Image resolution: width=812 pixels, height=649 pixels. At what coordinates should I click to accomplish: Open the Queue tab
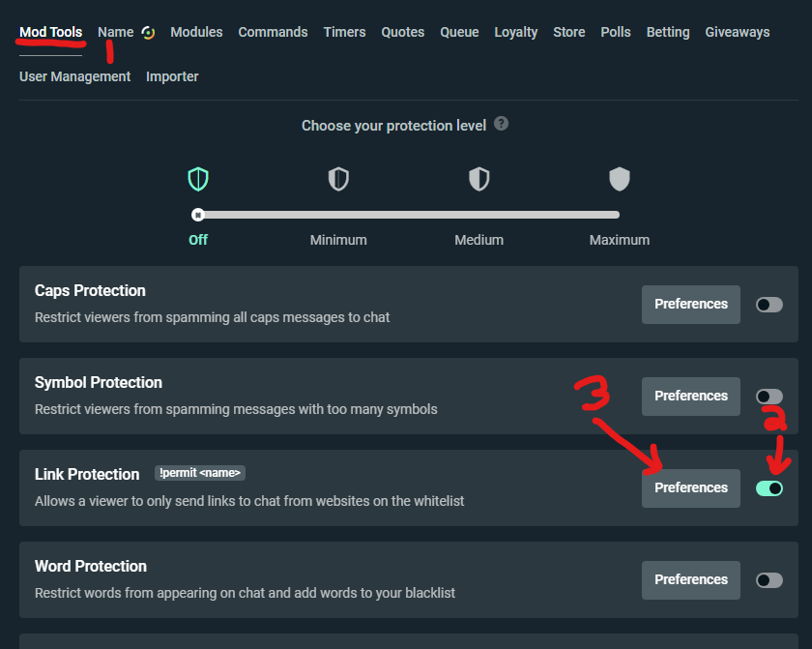(459, 32)
